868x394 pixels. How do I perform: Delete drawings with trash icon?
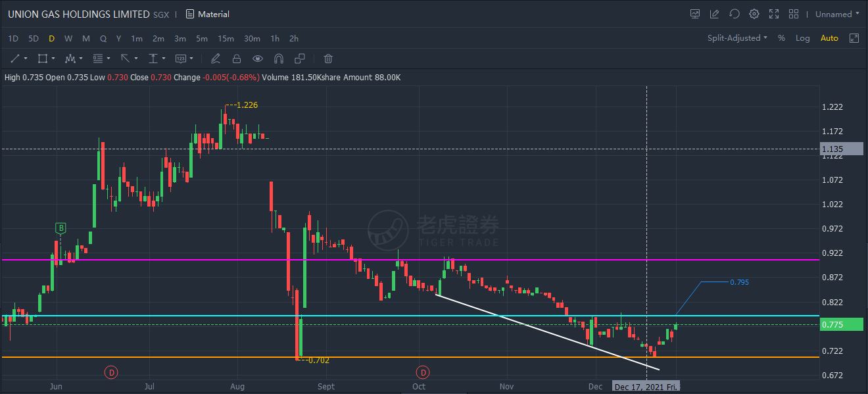[328, 59]
